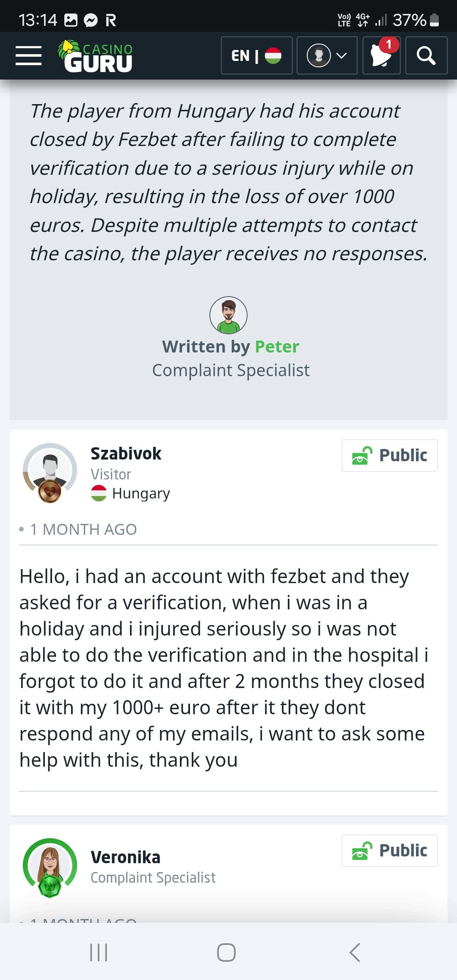This screenshot has width=457, height=980.
Task: Open the hamburger navigation menu
Action: (x=28, y=55)
